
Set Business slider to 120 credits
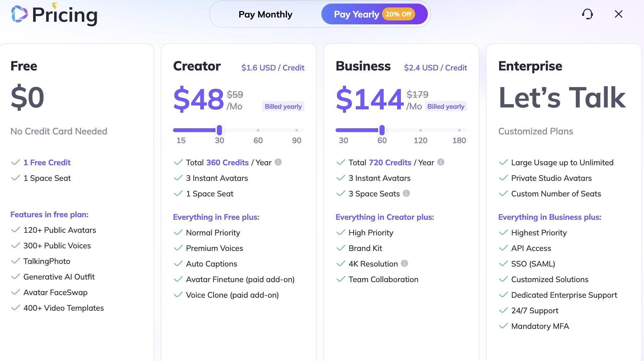click(x=421, y=130)
